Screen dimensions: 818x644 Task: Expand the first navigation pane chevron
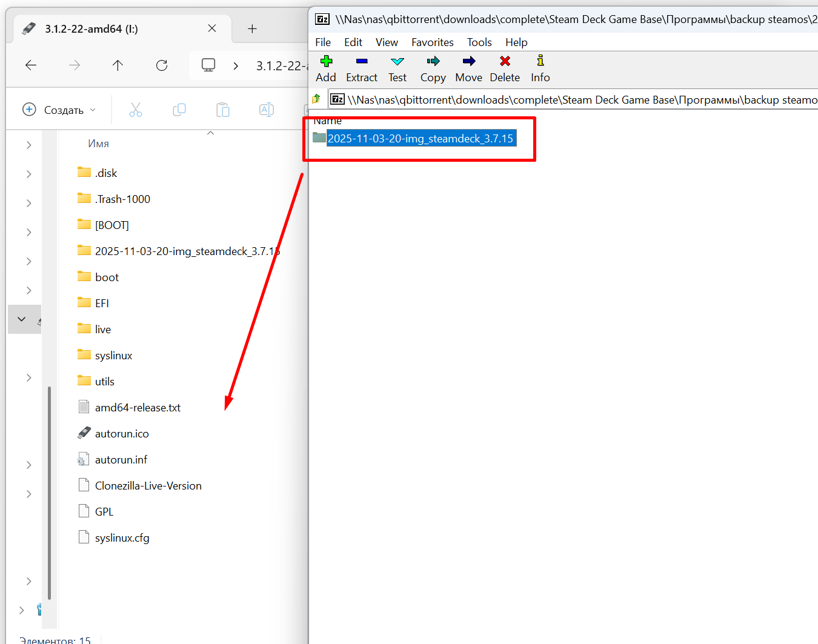pos(28,145)
